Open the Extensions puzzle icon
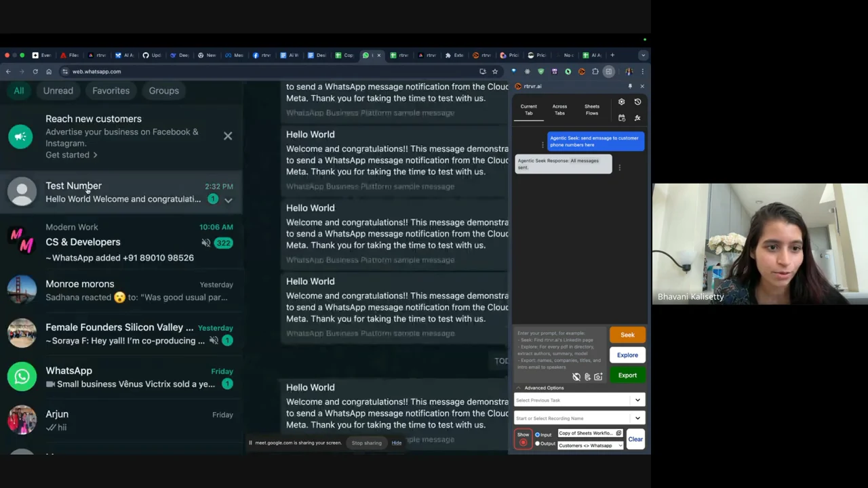The image size is (868, 488). 595,71
